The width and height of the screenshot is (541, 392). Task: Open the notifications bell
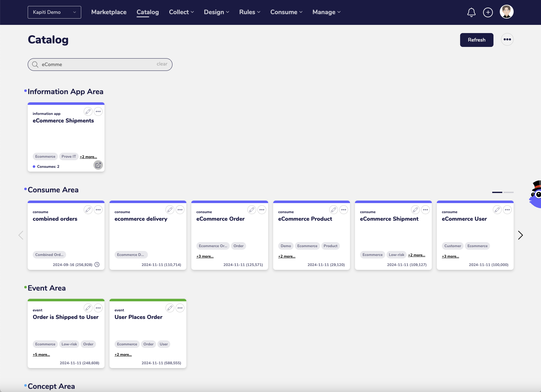[x=471, y=12]
